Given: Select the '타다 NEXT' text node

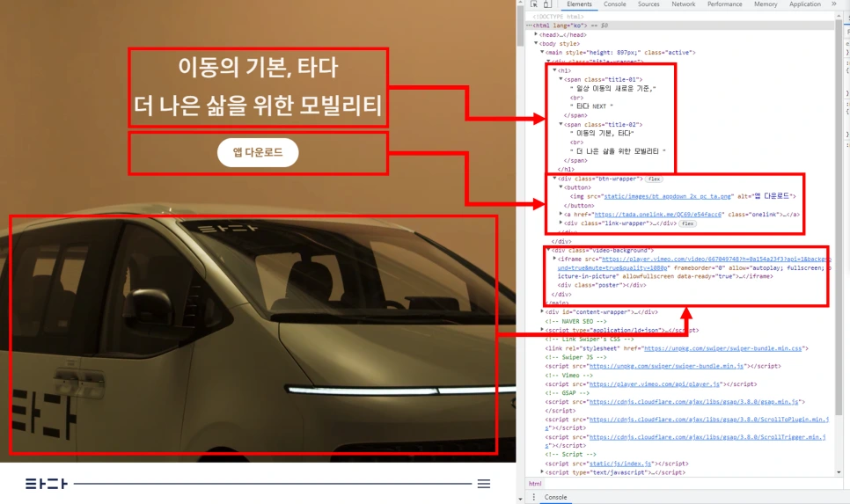Looking at the screenshot, I should pos(591,106).
